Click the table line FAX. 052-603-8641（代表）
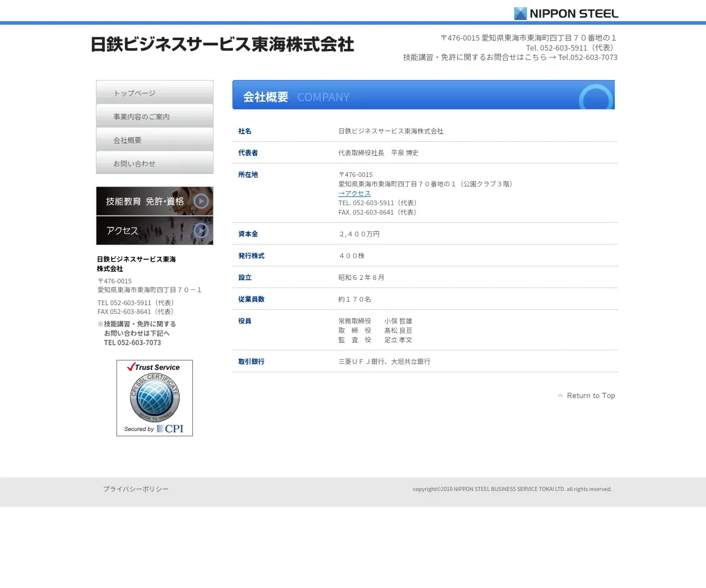The width and height of the screenshot is (706, 588). tap(379, 212)
